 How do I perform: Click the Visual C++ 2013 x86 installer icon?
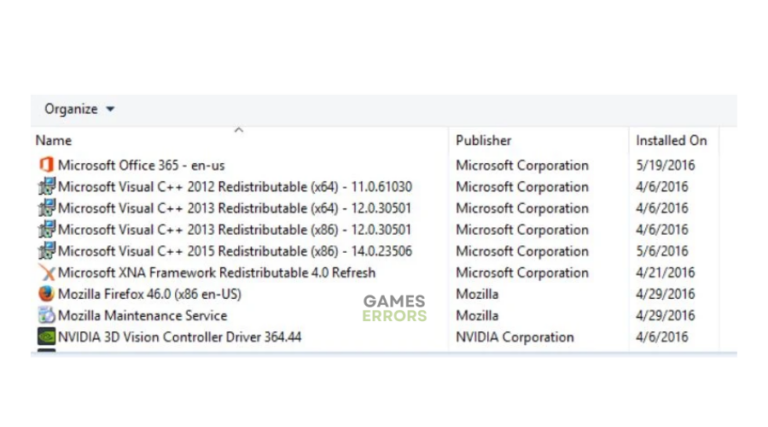pyautogui.click(x=46, y=230)
